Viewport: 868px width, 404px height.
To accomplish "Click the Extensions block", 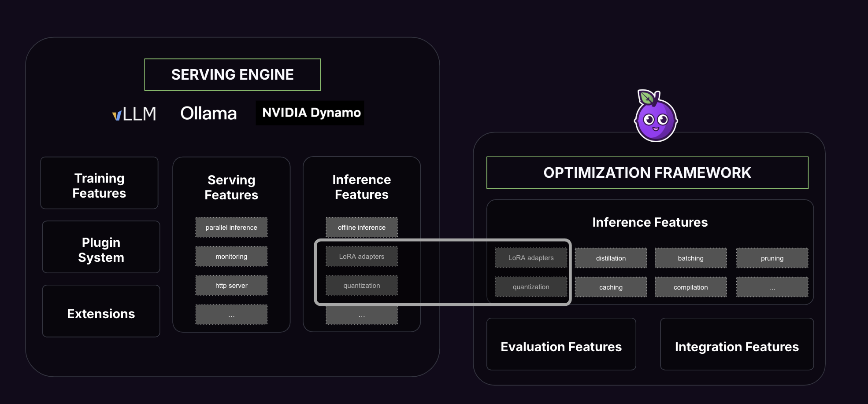I will pos(101,313).
